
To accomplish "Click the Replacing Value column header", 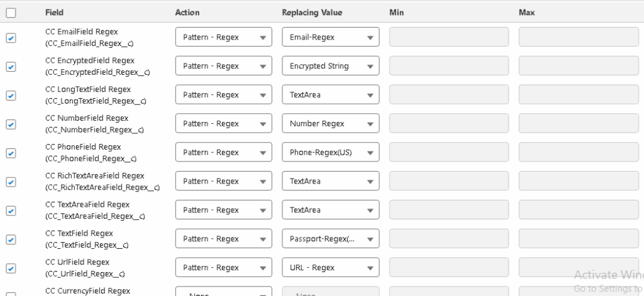I will [312, 13].
